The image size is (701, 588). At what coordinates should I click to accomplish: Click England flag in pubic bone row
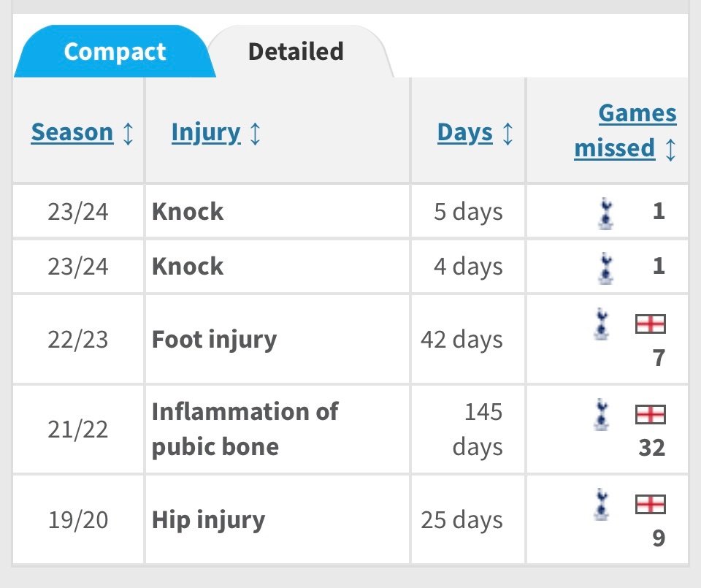pyautogui.click(x=651, y=414)
